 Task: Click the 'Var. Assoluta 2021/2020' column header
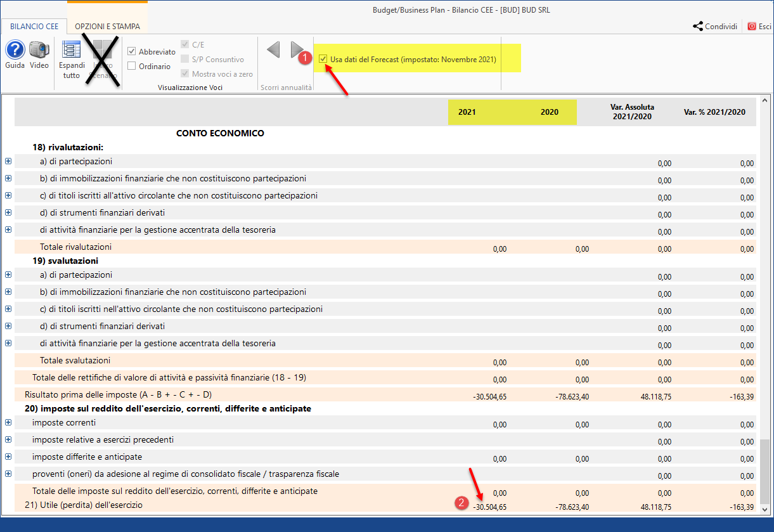[x=633, y=112]
